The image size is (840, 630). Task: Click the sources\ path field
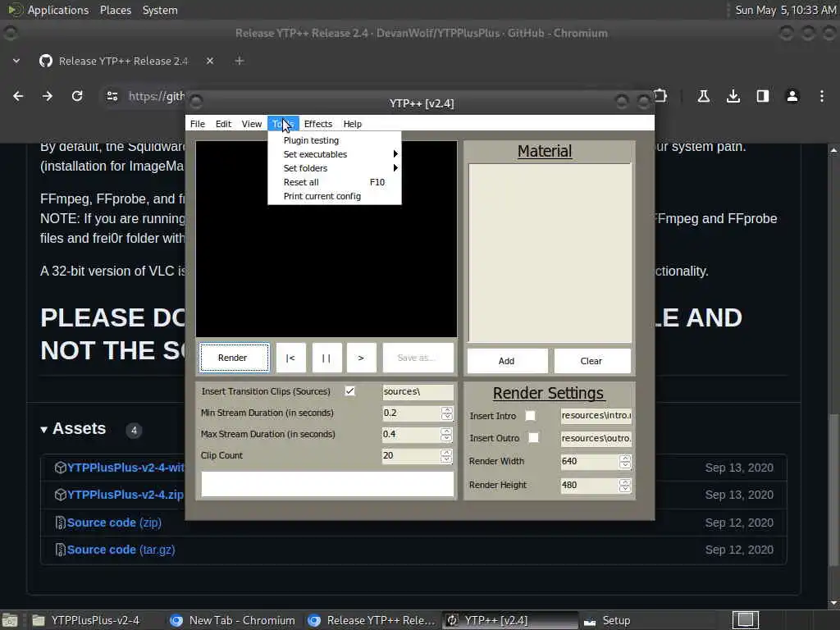tap(418, 391)
